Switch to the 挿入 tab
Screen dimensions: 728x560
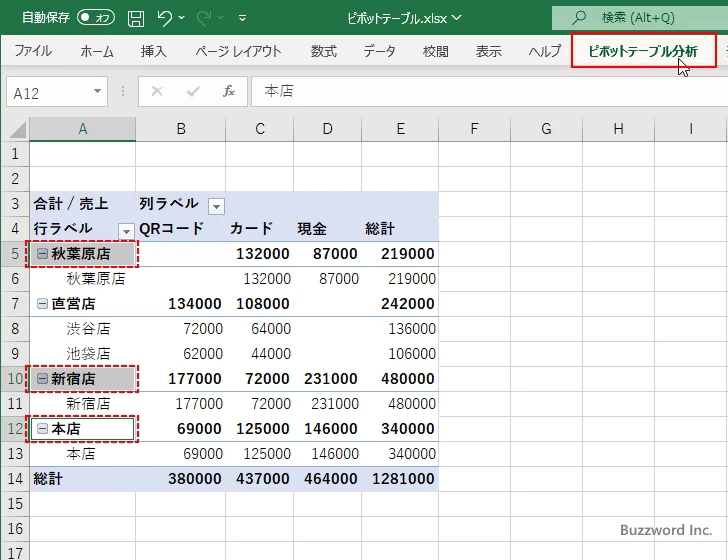(x=154, y=51)
